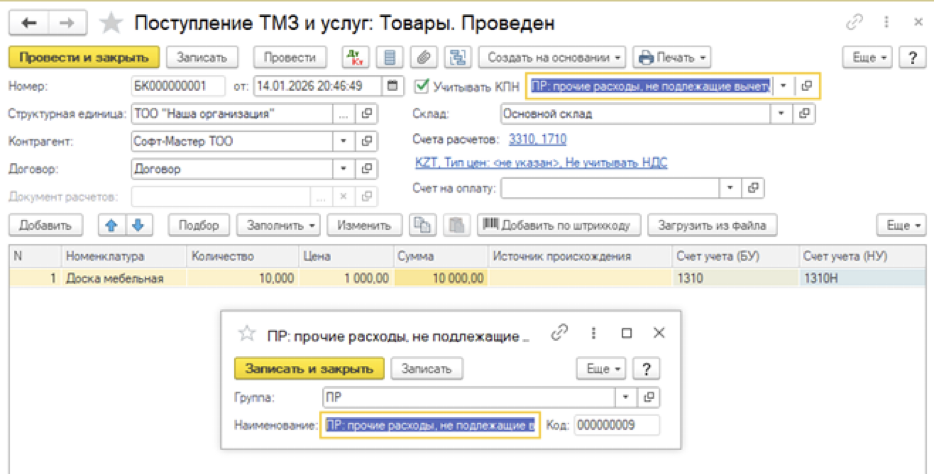Open Создать на основании menu

[x=552, y=58]
